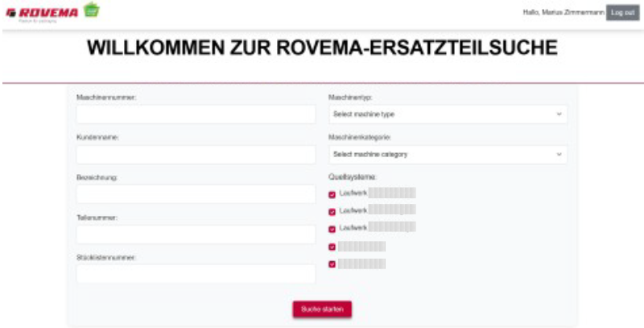Click the Willkommen zur Rovema-Ersatzteilsuche heading
Image resolution: width=644 pixels, height=328 pixels.
pos(322,48)
